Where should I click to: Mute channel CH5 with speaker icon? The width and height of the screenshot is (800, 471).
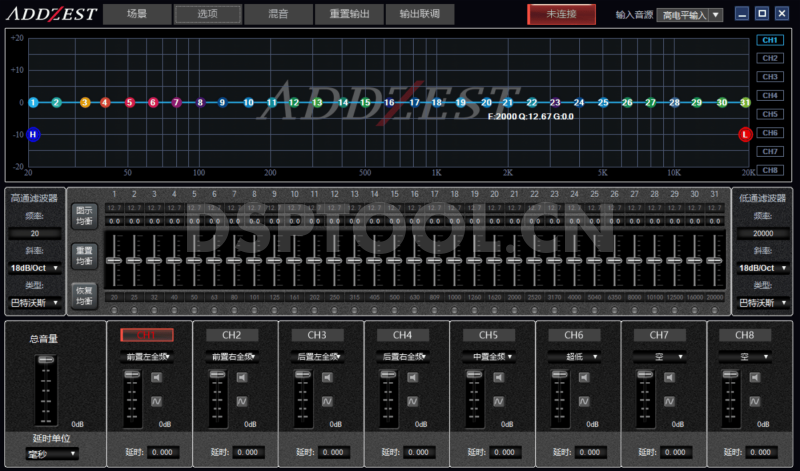pos(498,377)
